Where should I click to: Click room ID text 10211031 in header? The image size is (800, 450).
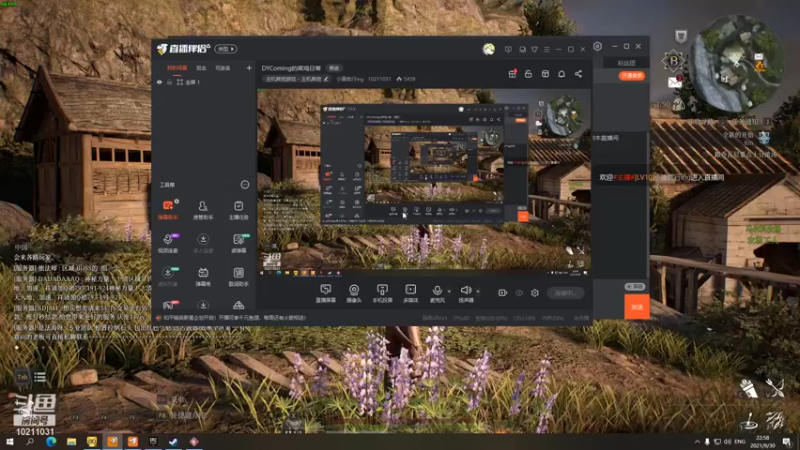click(x=379, y=79)
